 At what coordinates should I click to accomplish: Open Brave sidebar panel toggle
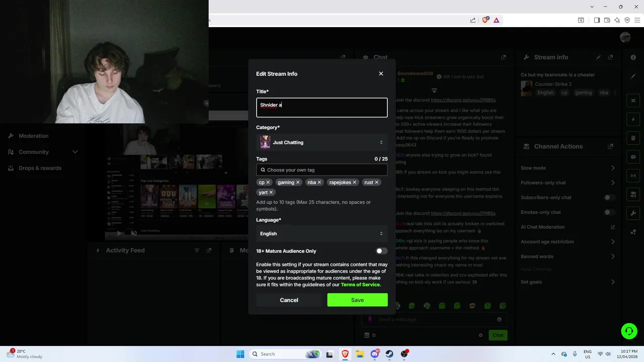(597, 20)
